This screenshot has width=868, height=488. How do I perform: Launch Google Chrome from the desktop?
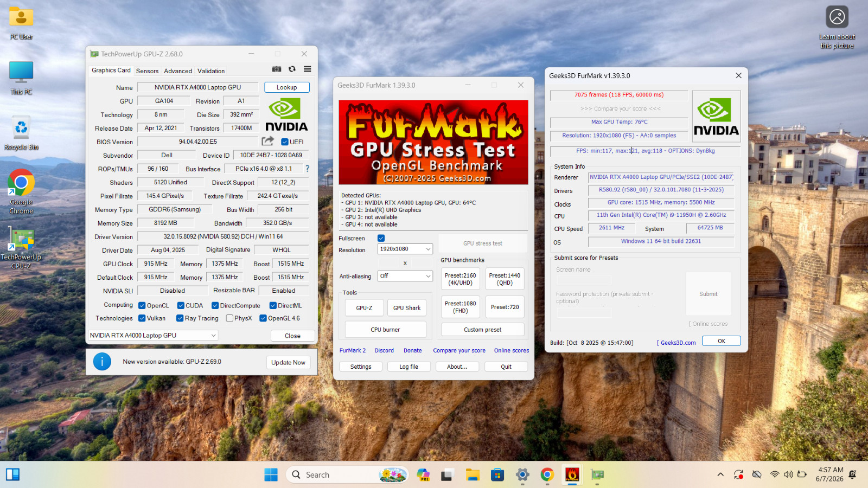21,191
